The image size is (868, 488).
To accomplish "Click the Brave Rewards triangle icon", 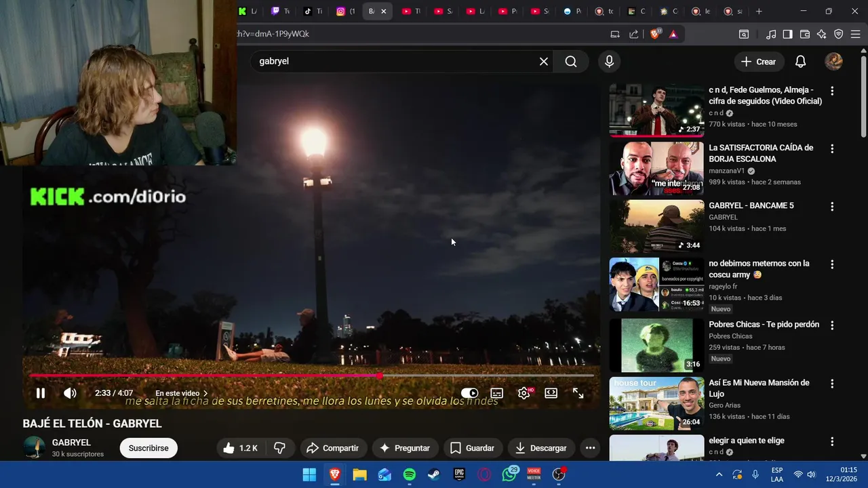I will 673,34.
